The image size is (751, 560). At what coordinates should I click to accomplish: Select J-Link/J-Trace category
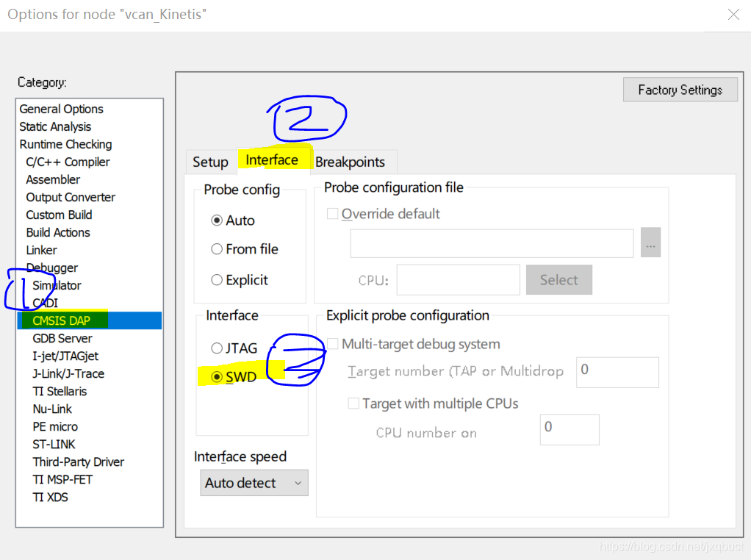(68, 374)
